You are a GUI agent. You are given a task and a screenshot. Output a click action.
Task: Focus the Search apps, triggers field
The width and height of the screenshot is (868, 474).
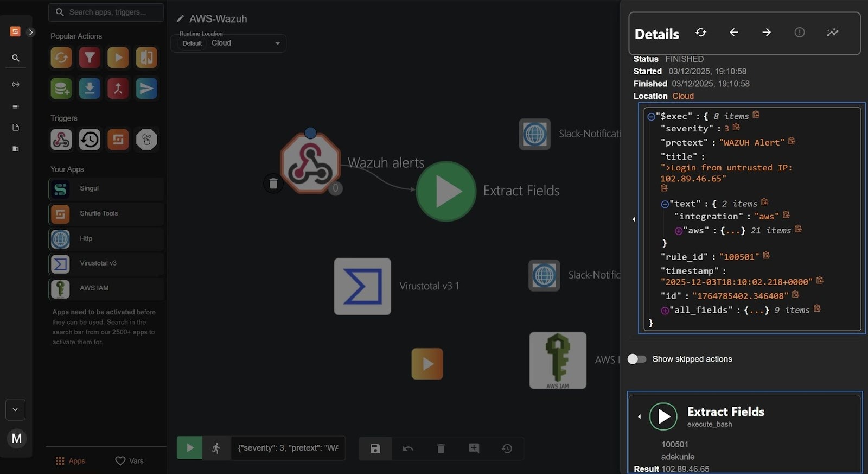coord(106,12)
